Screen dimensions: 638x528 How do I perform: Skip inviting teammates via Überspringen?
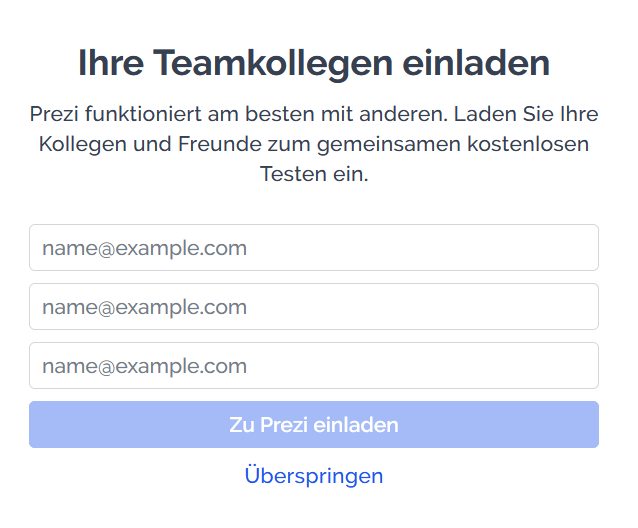[313, 476]
